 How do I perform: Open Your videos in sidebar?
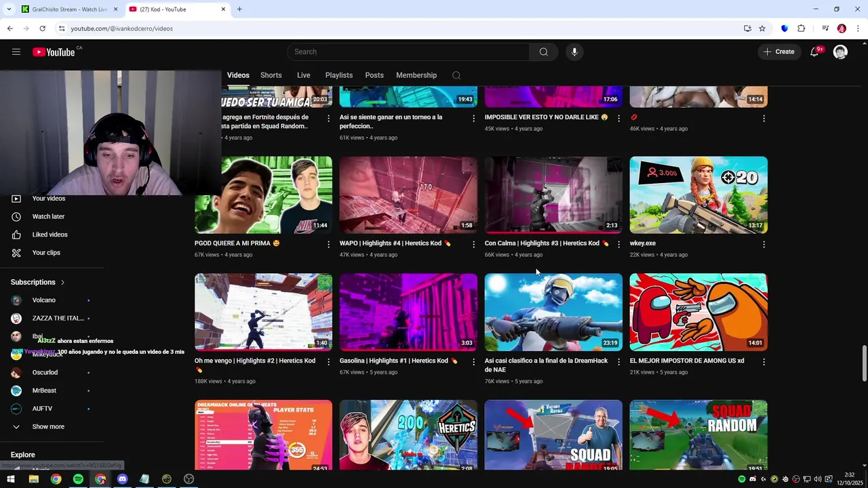coord(49,199)
